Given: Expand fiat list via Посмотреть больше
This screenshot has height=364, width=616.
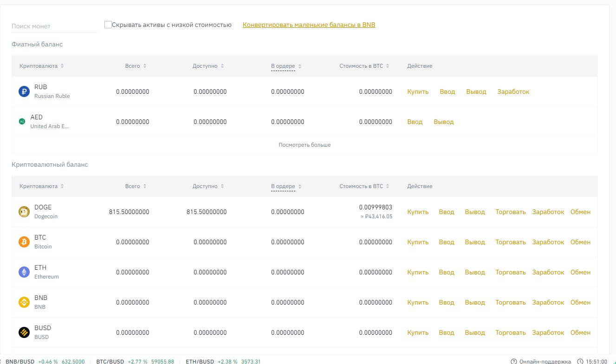Looking at the screenshot, I should tap(305, 145).
